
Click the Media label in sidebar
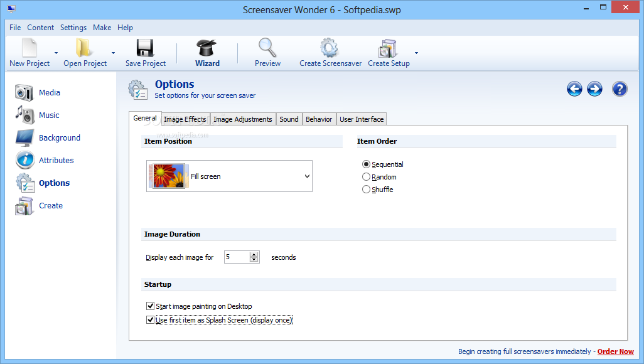coord(50,92)
